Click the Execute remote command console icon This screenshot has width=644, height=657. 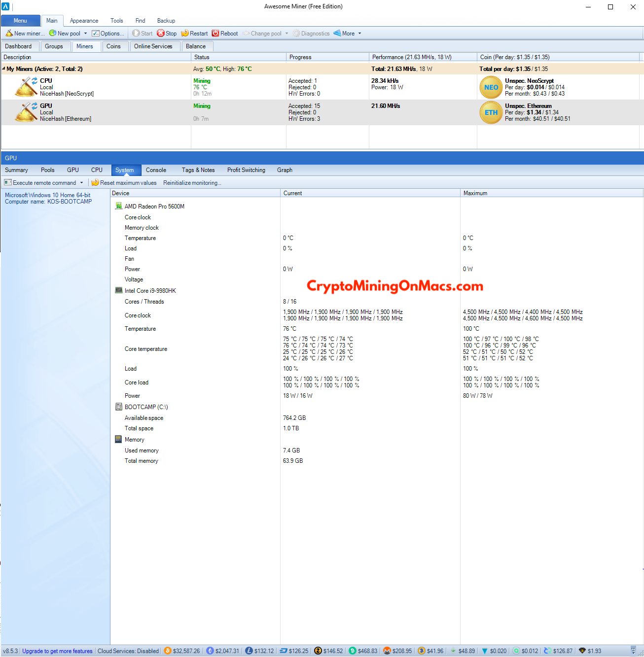pos(8,182)
